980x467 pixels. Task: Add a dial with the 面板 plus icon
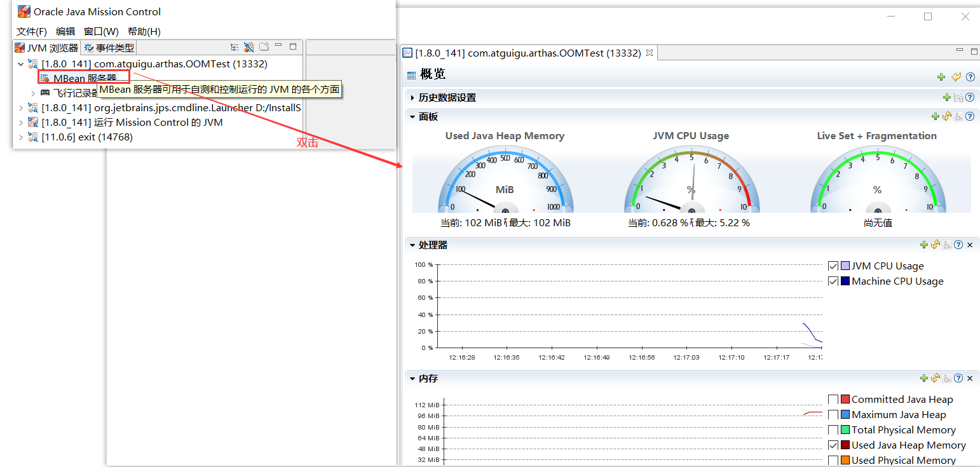[936, 116]
